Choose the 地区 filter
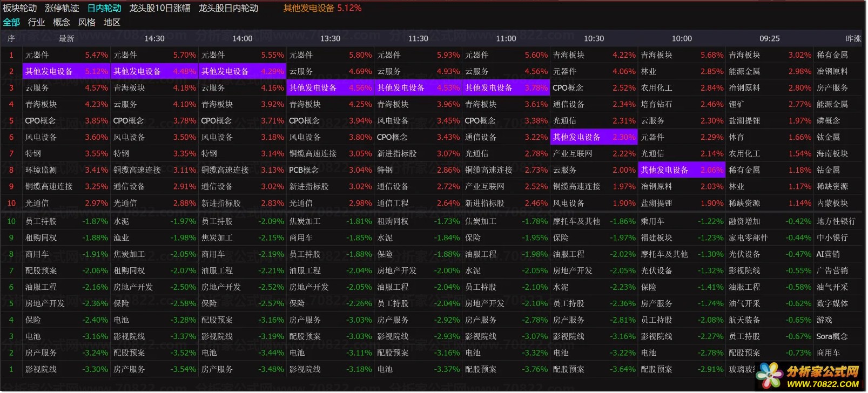 coord(112,22)
